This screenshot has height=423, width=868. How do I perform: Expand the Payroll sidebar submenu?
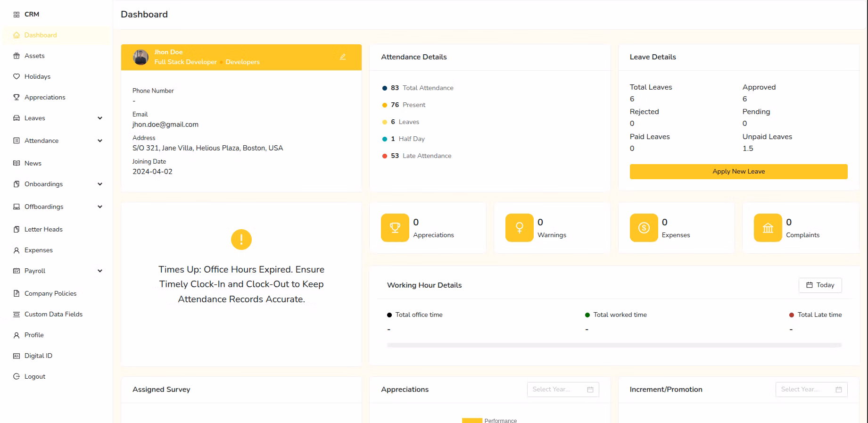[100, 271]
